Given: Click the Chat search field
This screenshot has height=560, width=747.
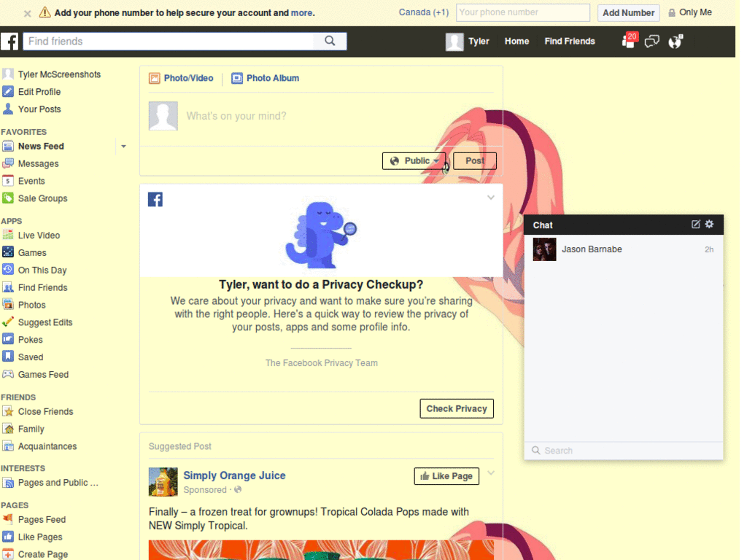Looking at the screenshot, I should (x=624, y=451).
